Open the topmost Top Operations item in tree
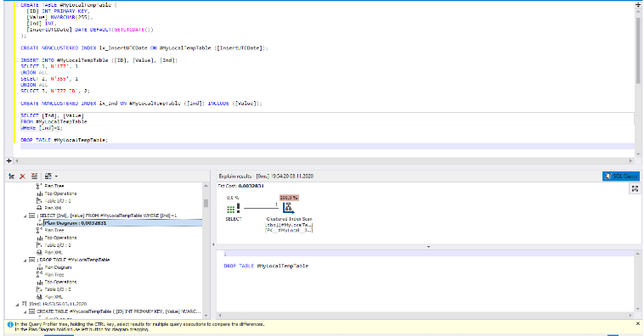The width and height of the screenshot is (644, 336). coord(60,193)
